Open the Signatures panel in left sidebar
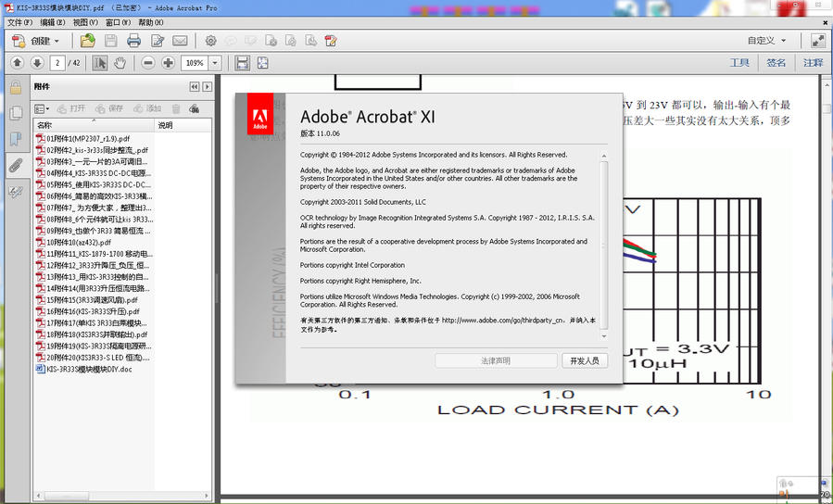 [x=16, y=192]
